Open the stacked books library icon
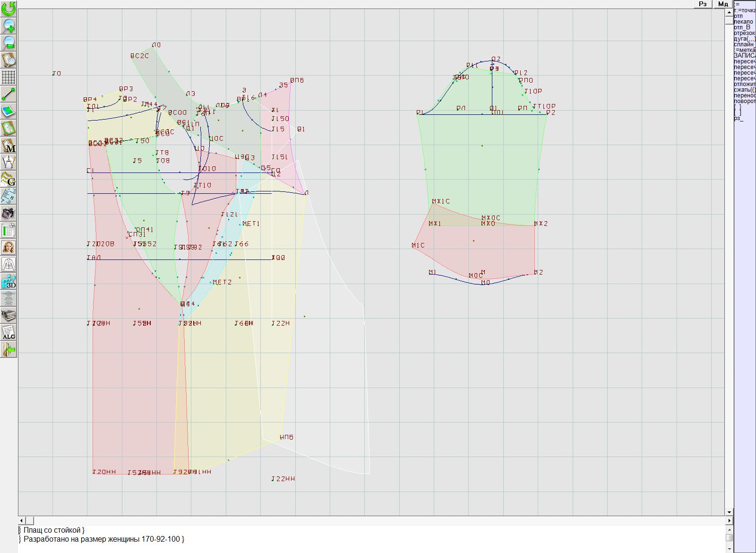This screenshot has height=553, width=756. tap(9, 315)
